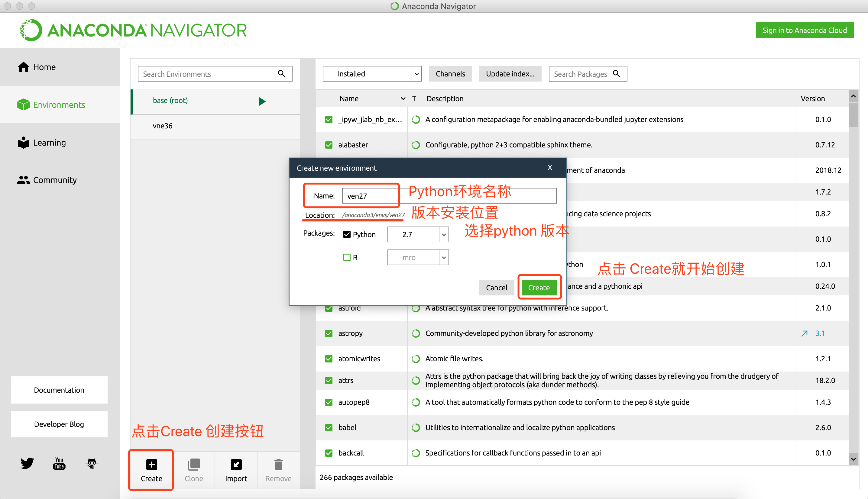Click the GitHub octocat icon
The height and width of the screenshot is (499, 868).
[92, 463]
